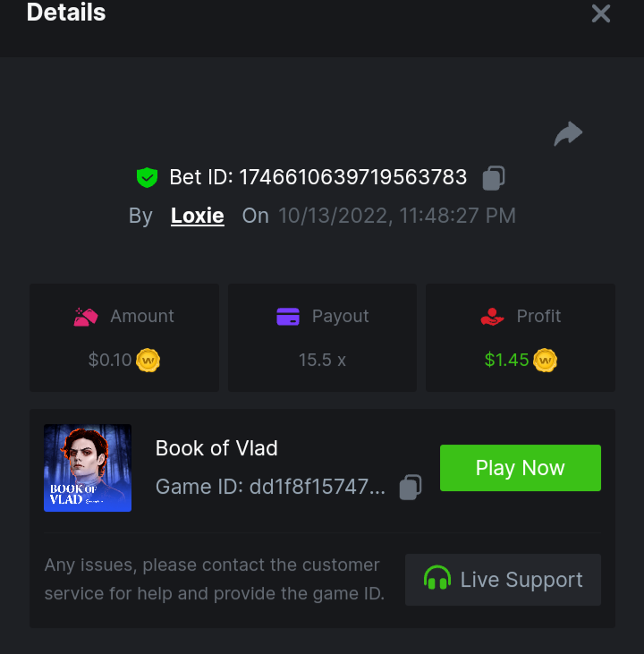Click the $1.45 profit value

tap(506, 361)
